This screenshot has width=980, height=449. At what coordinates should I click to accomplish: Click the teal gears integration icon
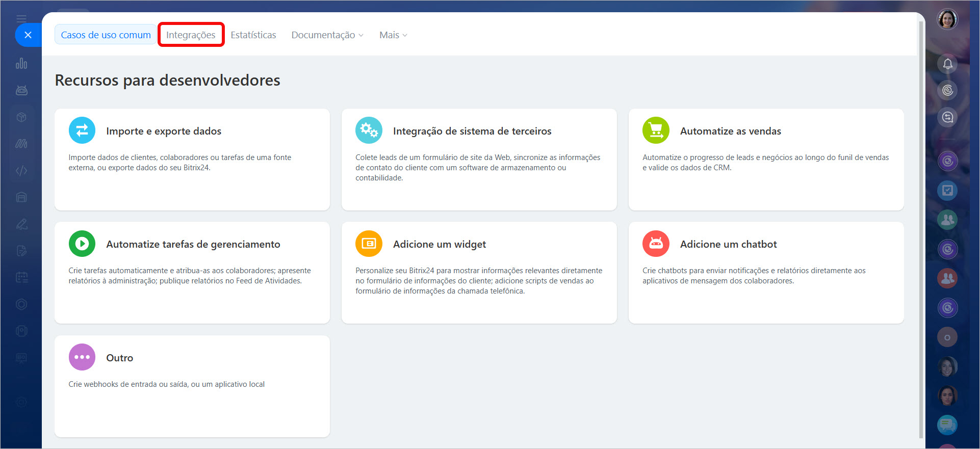point(369,130)
